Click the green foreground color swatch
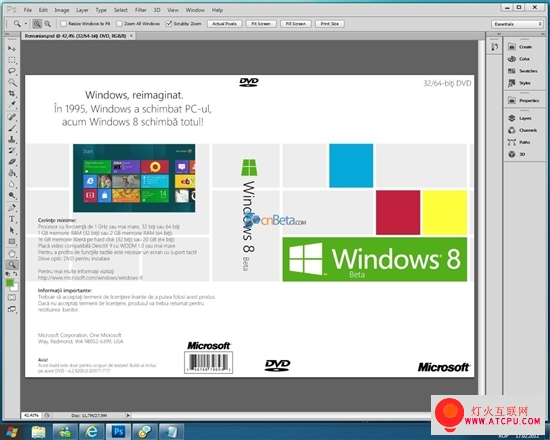 click(9, 282)
